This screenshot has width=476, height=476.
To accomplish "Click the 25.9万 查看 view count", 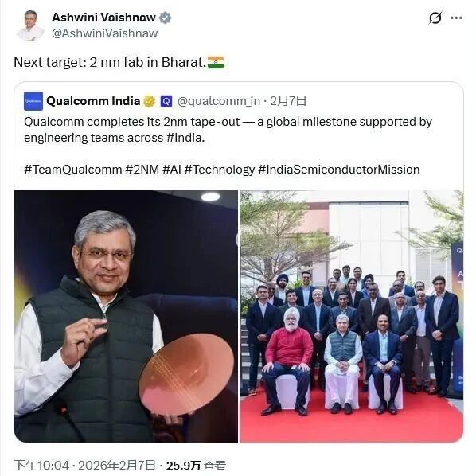I will (196, 466).
